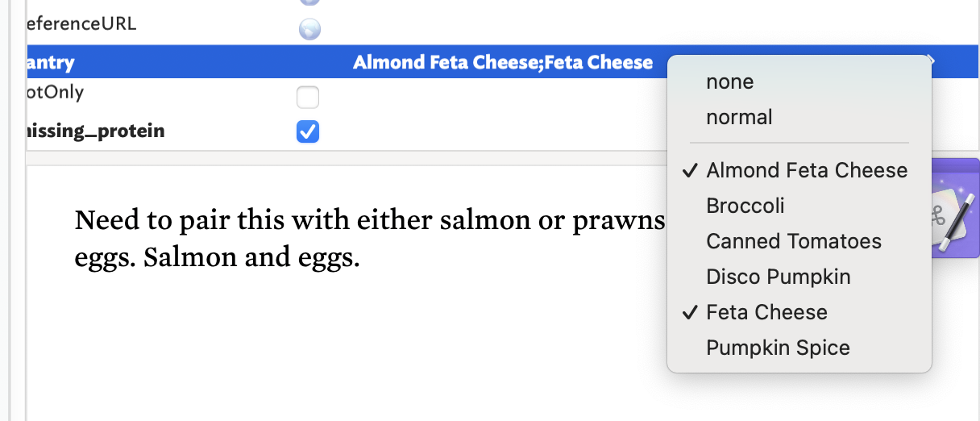This screenshot has width=980, height=421.
Task: Select the bold missing_protein attribute label
Action: click(x=95, y=131)
